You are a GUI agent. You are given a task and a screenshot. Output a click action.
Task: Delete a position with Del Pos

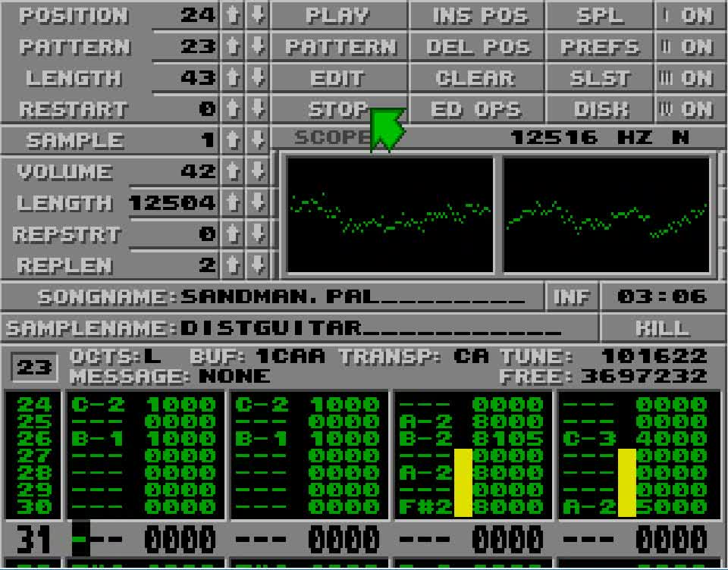pos(477,46)
